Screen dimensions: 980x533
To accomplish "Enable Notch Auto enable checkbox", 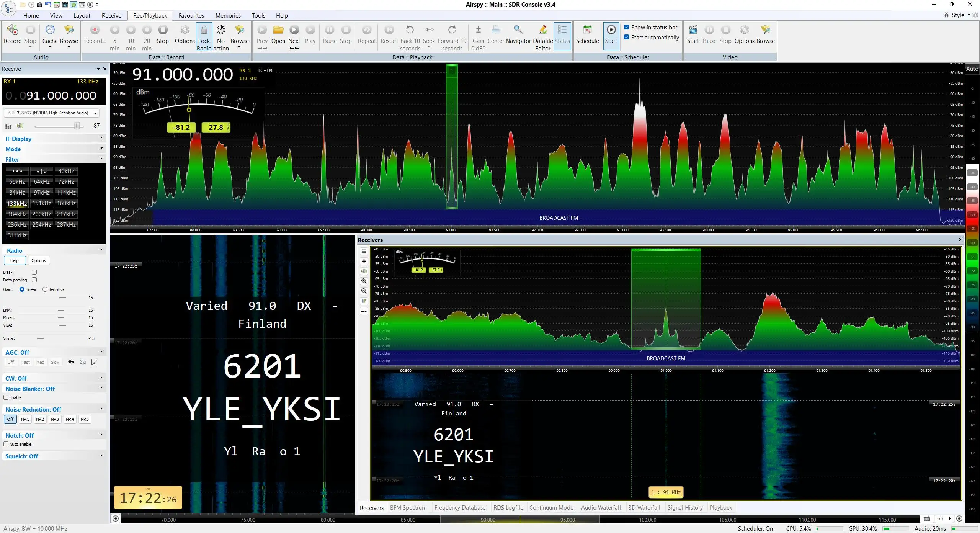I will tap(6, 444).
